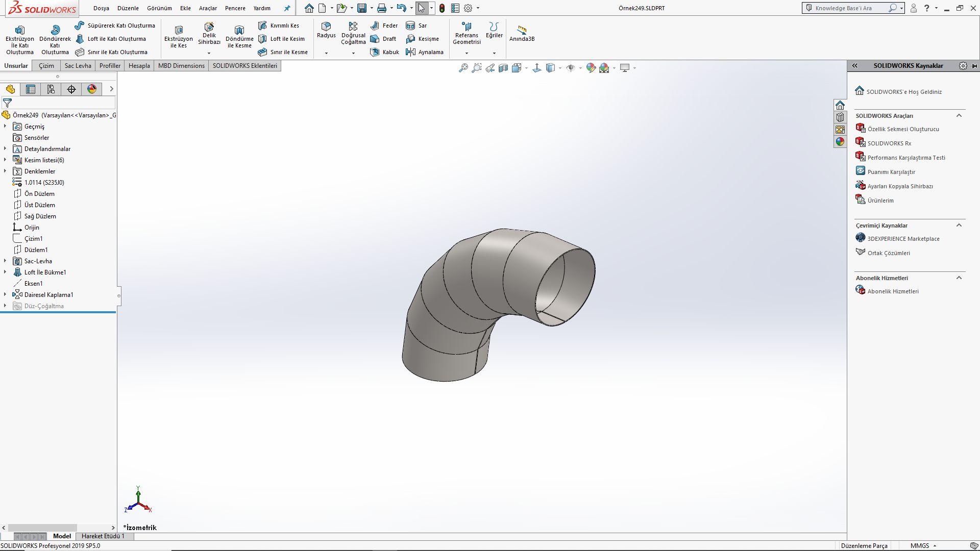Expand Loft İle Bükme1 tree node
Image resolution: width=980 pixels, height=551 pixels.
(5, 272)
